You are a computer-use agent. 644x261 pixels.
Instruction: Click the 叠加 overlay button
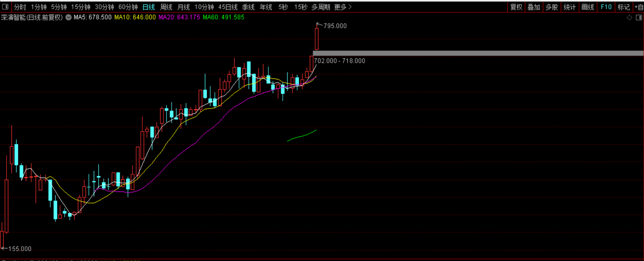coord(534,7)
